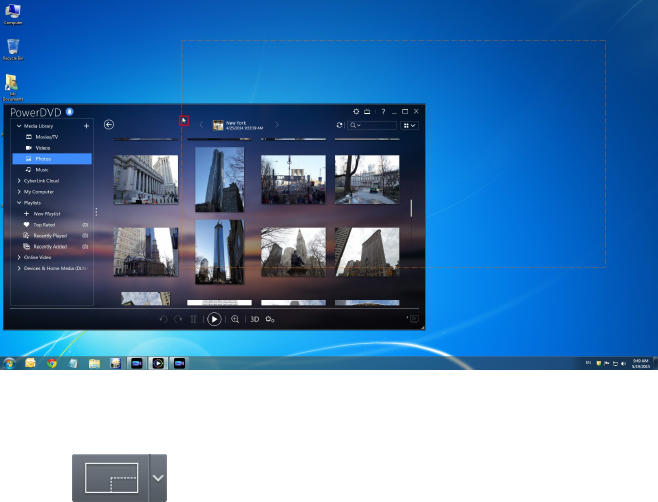The image size is (658, 502).
Task: Switch PowerDVD to TV mode icon
Action: tap(367, 112)
